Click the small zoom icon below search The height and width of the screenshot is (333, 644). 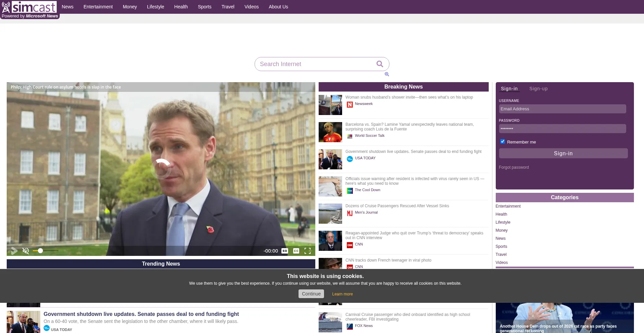tap(387, 74)
